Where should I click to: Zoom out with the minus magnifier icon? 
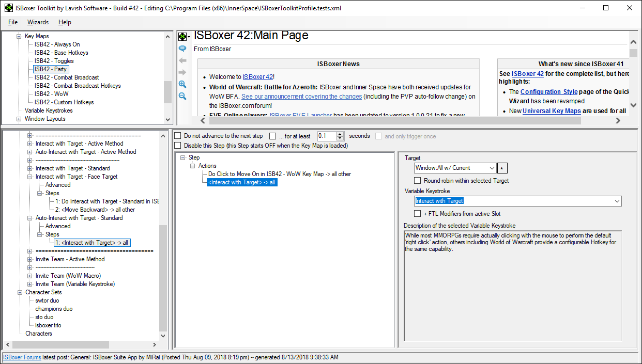click(x=182, y=96)
